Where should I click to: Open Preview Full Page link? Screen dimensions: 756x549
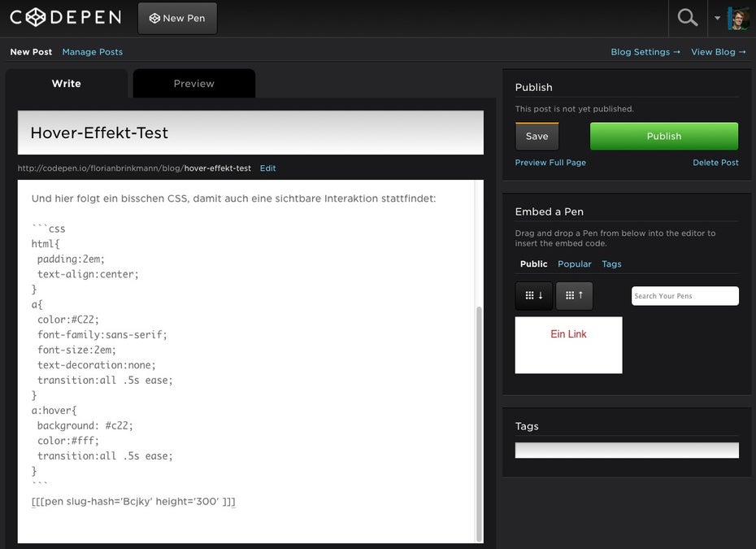coord(550,163)
